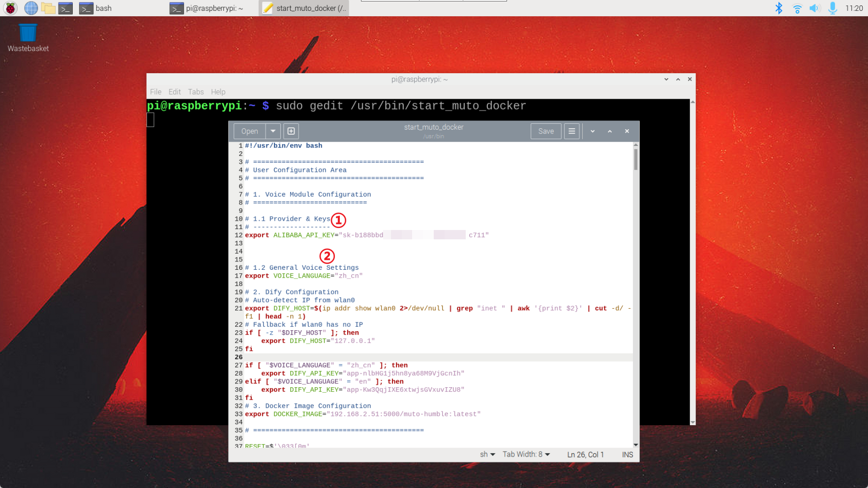Open the sh syntax language dropdown
Image resolution: width=868 pixels, height=488 pixels.
pos(487,455)
